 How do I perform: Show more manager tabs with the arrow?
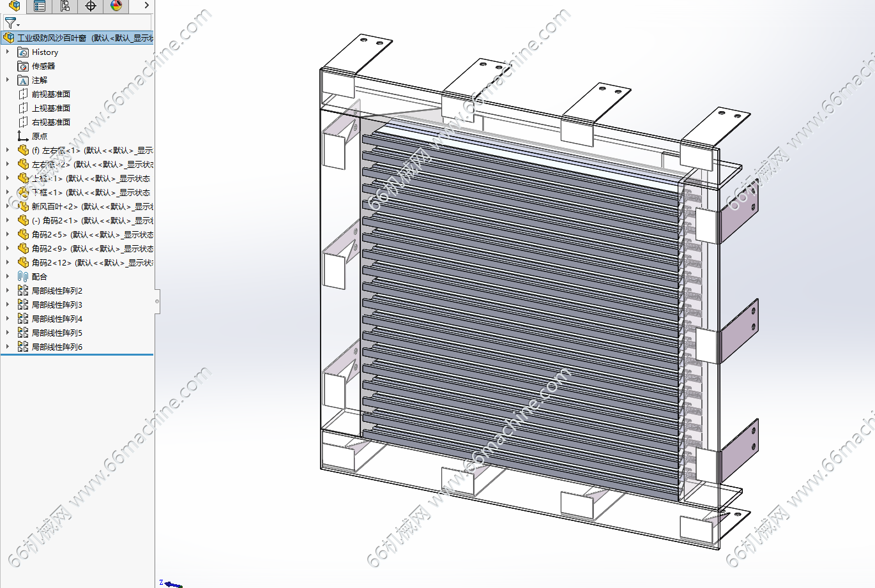point(146,6)
